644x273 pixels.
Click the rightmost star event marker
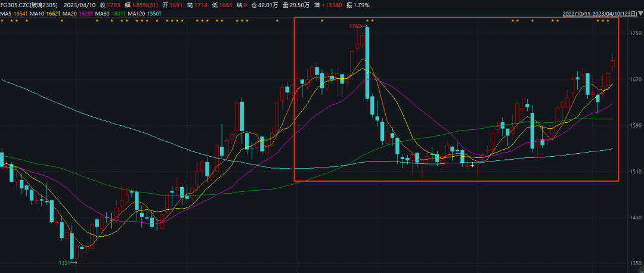[x=608, y=21]
